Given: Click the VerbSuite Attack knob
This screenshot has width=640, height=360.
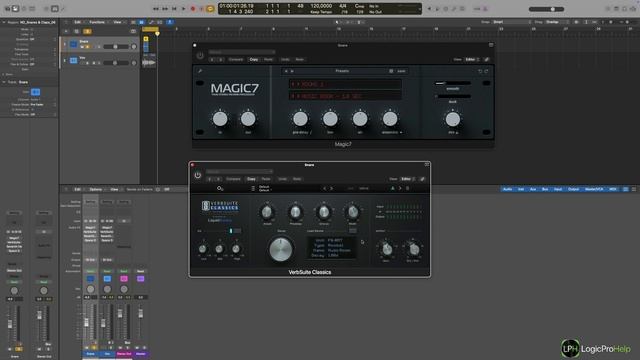Looking at the screenshot, I should [267, 212].
